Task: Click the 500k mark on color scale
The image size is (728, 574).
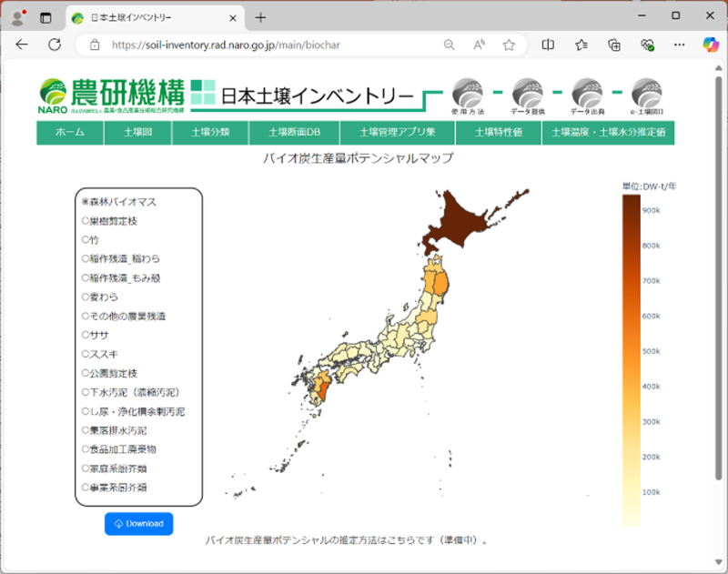Action: [x=651, y=351]
